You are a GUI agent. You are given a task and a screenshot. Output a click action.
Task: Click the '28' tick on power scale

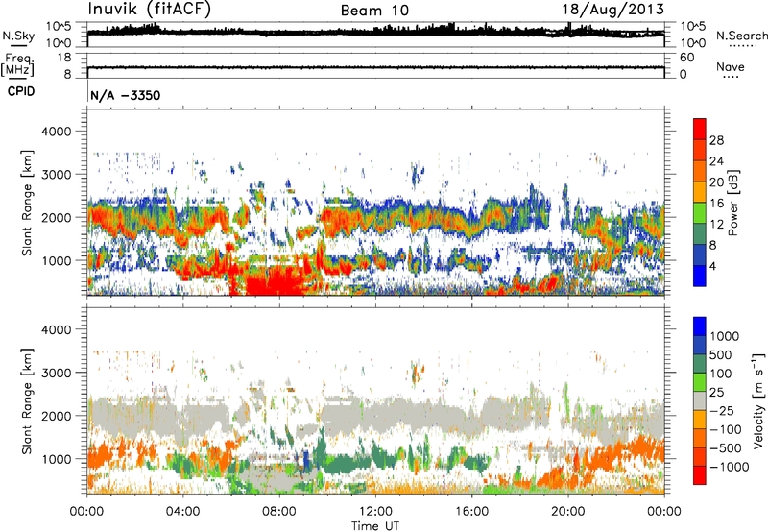pos(715,140)
